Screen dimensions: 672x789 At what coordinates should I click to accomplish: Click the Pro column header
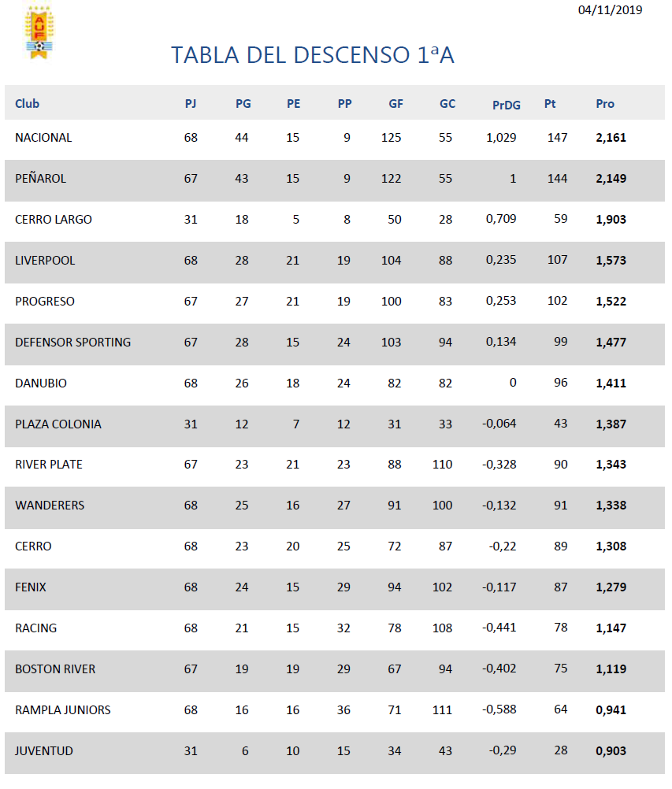tap(605, 104)
